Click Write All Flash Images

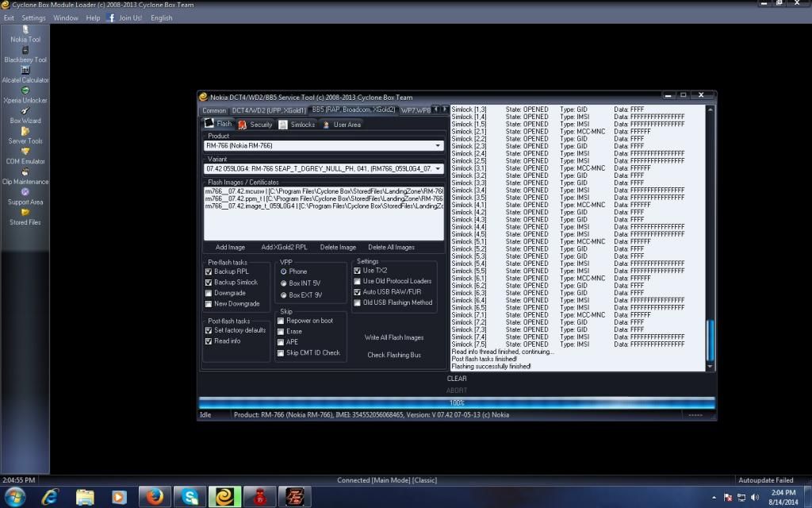pyautogui.click(x=394, y=337)
